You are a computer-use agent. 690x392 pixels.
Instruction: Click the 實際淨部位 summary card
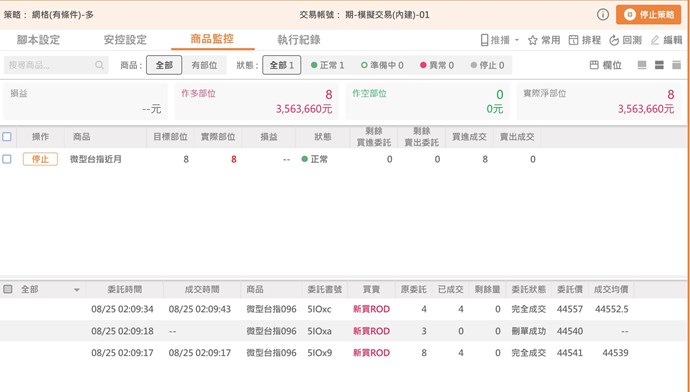click(x=598, y=101)
